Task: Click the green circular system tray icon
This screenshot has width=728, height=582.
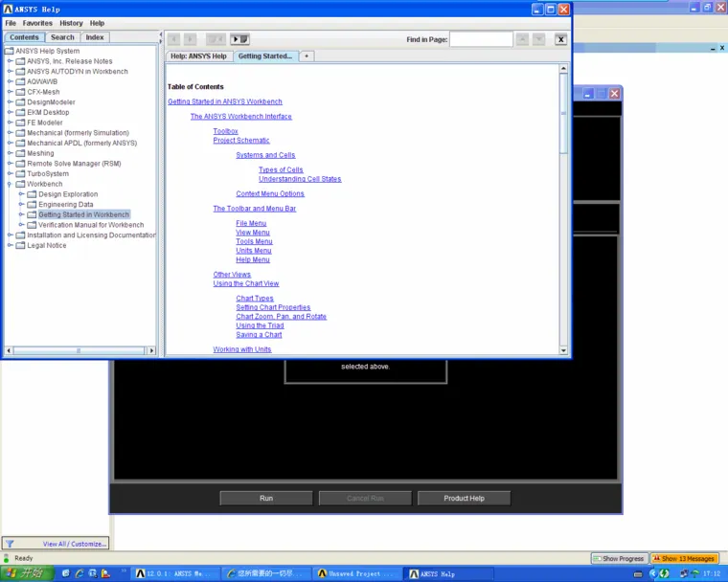Action: click(665, 574)
